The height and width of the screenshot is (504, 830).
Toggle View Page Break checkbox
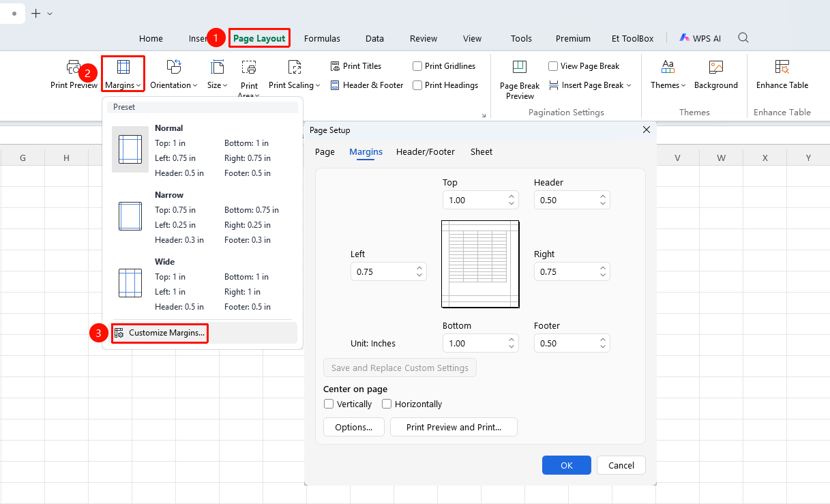(553, 66)
